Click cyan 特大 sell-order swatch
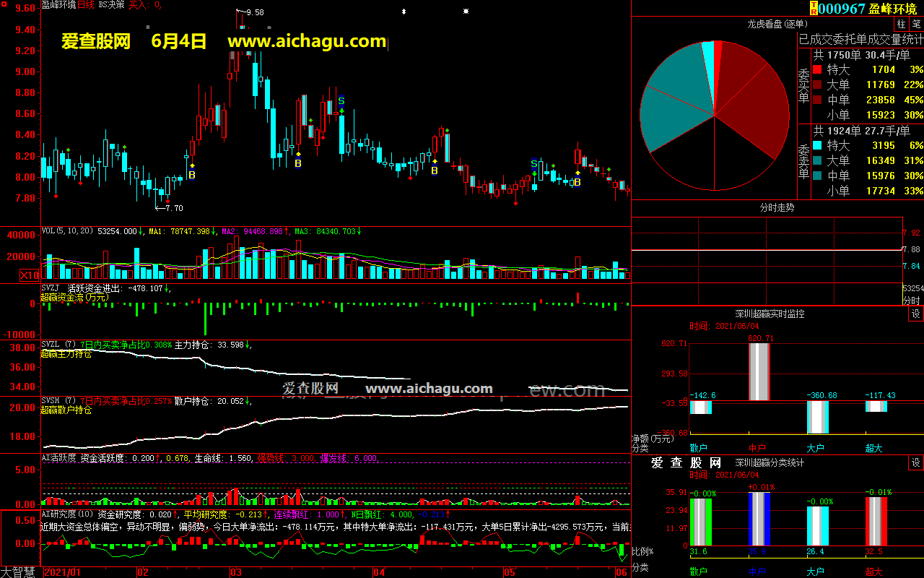The width and height of the screenshot is (924, 578). pyautogui.click(x=816, y=146)
